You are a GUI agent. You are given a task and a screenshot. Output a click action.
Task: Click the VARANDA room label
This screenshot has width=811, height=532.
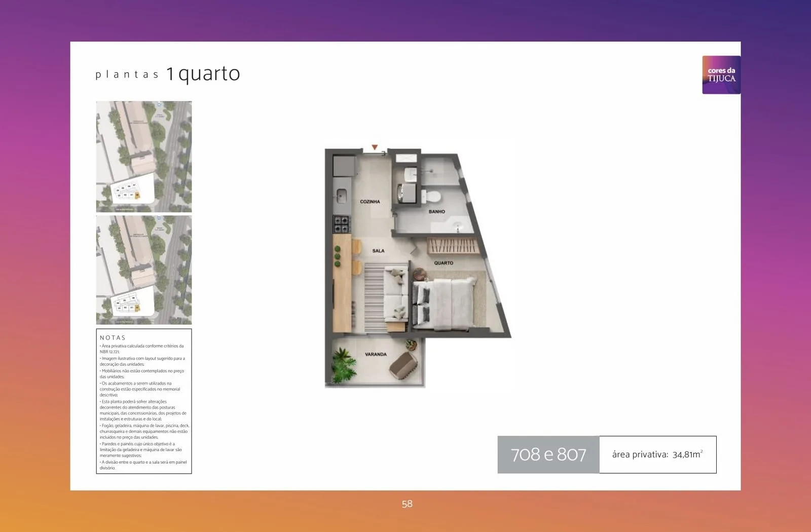376,354
